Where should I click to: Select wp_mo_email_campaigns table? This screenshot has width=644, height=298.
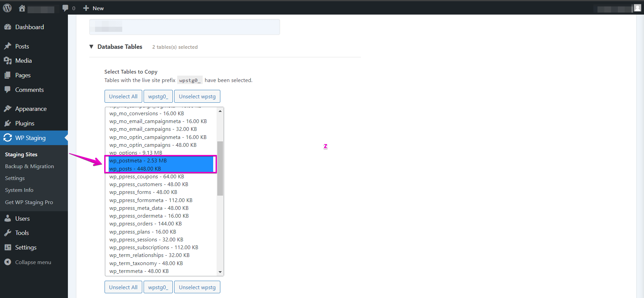pos(161,129)
